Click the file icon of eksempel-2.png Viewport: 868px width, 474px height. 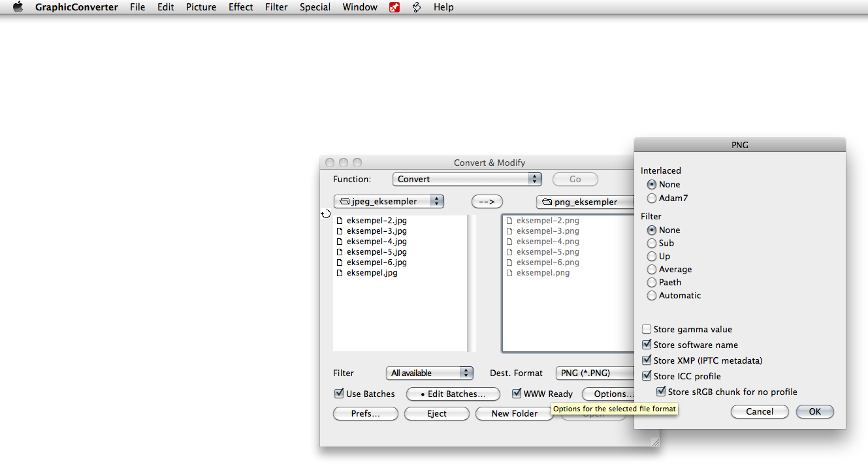tap(509, 221)
